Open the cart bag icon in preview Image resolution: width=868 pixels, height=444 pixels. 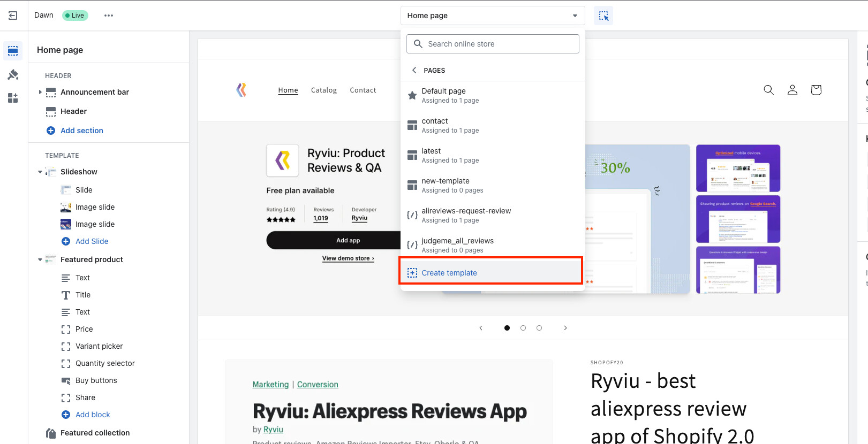[816, 90]
